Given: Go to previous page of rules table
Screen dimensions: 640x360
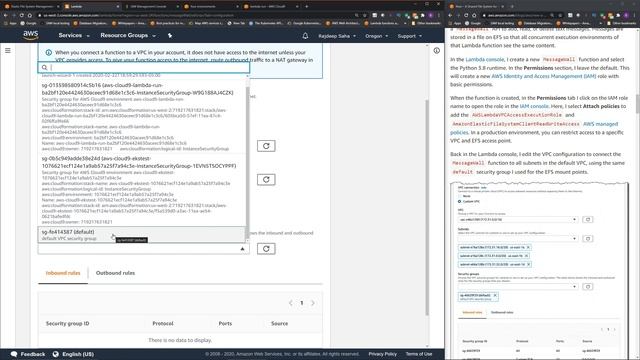Looking at the screenshot, I should coord(291,303).
